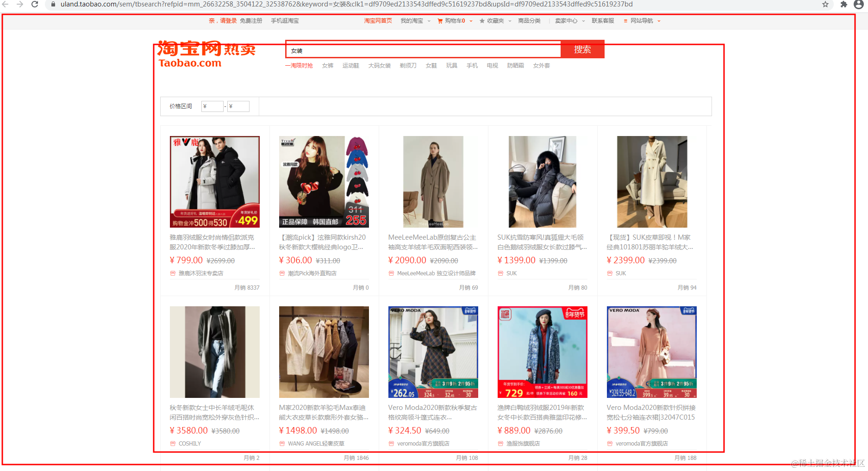The height and width of the screenshot is (471, 868).
Task: Open 我的淘宝 menu
Action: click(x=412, y=21)
